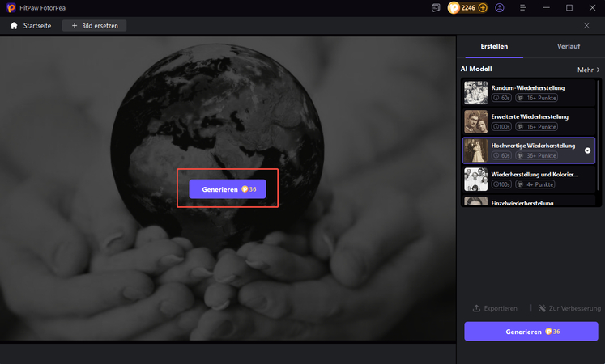Click Zur Verbesserung link
Image resolution: width=605 pixels, height=364 pixels.
click(569, 308)
